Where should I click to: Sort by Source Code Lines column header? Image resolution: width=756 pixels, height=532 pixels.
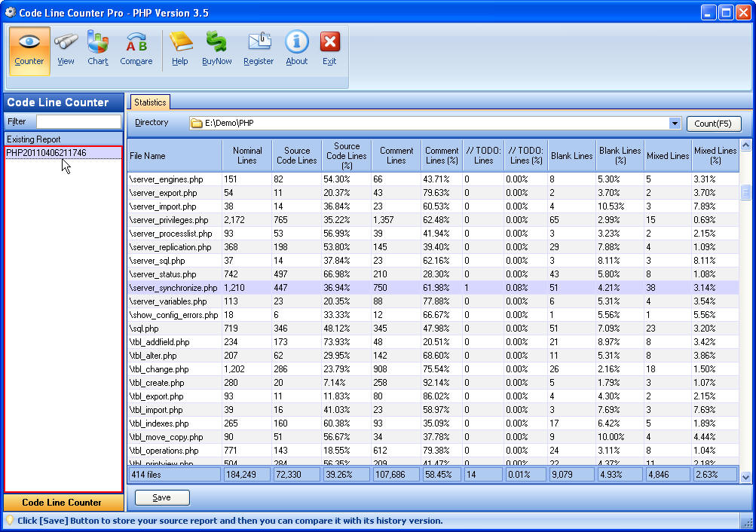tap(296, 156)
